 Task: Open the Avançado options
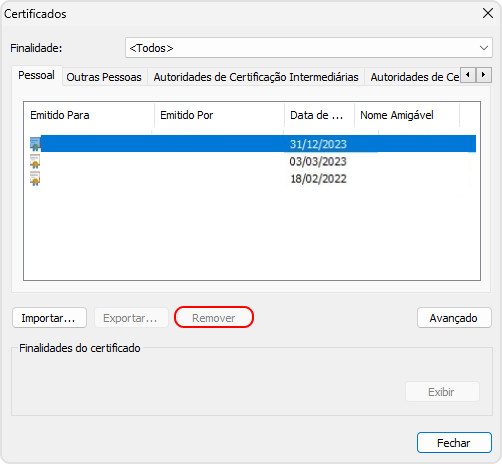coord(454,318)
